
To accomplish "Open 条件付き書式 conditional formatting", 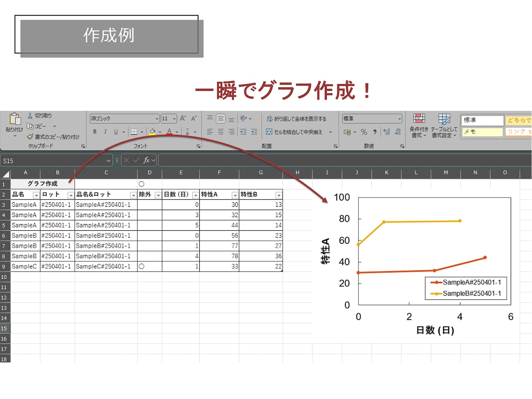I will (419, 126).
